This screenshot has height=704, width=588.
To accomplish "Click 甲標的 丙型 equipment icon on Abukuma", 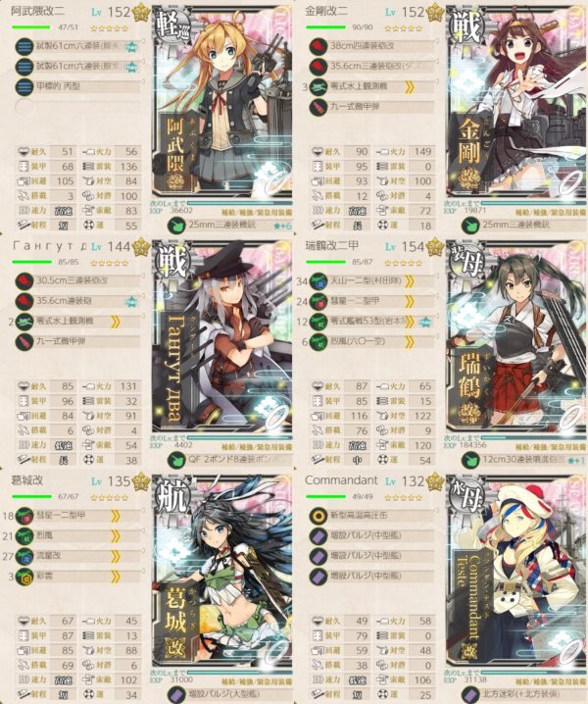I will click(24, 86).
